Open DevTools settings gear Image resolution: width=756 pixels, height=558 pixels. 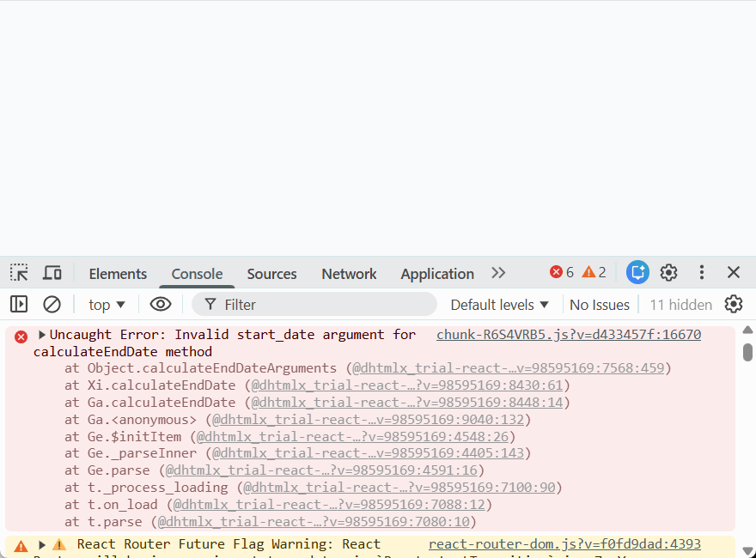pos(668,272)
